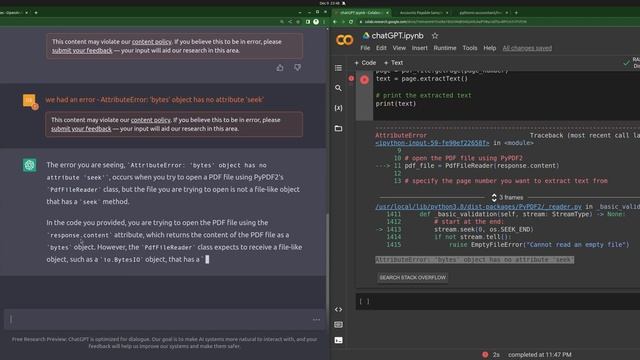Click the Colab CO logo
Image resolution: width=640 pixels, height=360 pixels.
(344, 40)
